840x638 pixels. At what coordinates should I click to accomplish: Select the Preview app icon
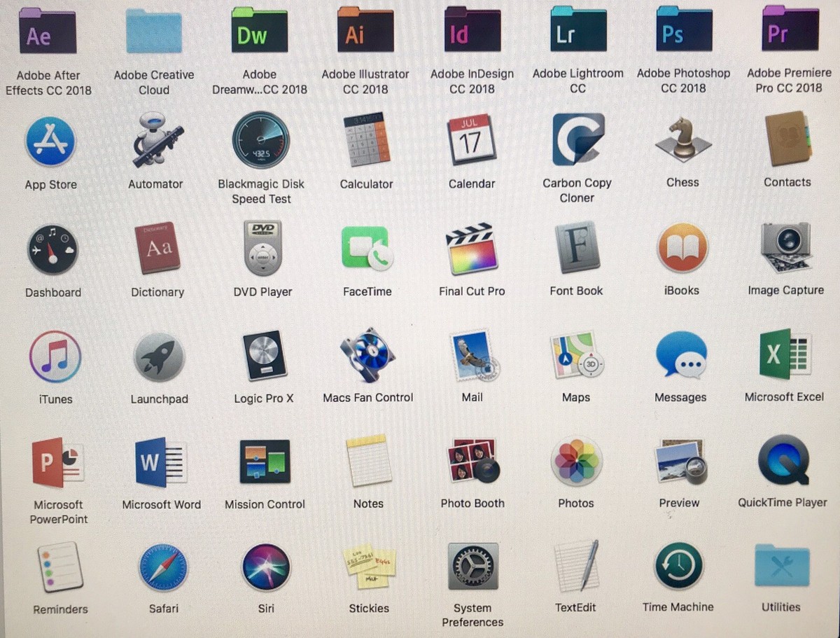click(x=680, y=461)
